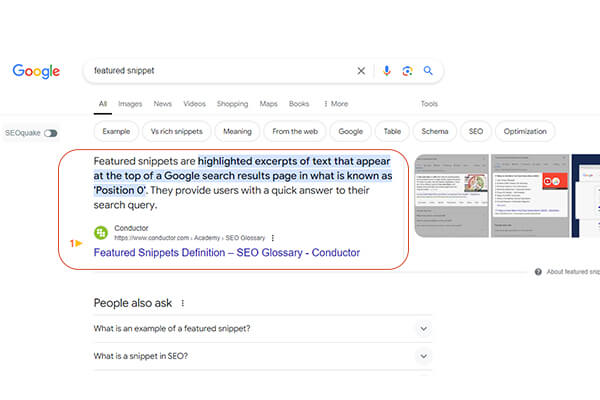The width and height of the screenshot is (600, 400).
Task: Click the magnifying glass search icon
Action: pyautogui.click(x=428, y=70)
